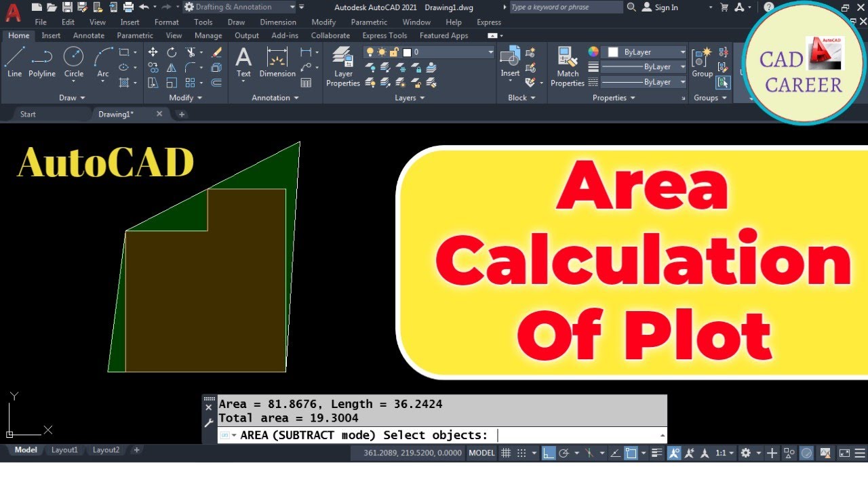Click the Insert block button
The image size is (868, 488).
coord(510,62)
